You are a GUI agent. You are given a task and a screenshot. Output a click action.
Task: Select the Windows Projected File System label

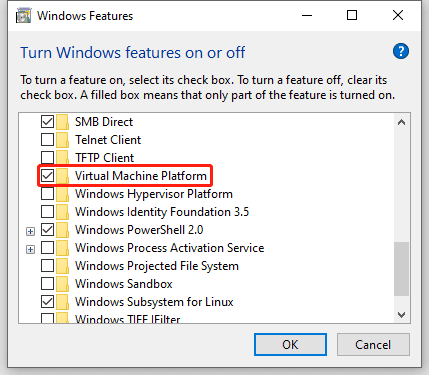[157, 266]
